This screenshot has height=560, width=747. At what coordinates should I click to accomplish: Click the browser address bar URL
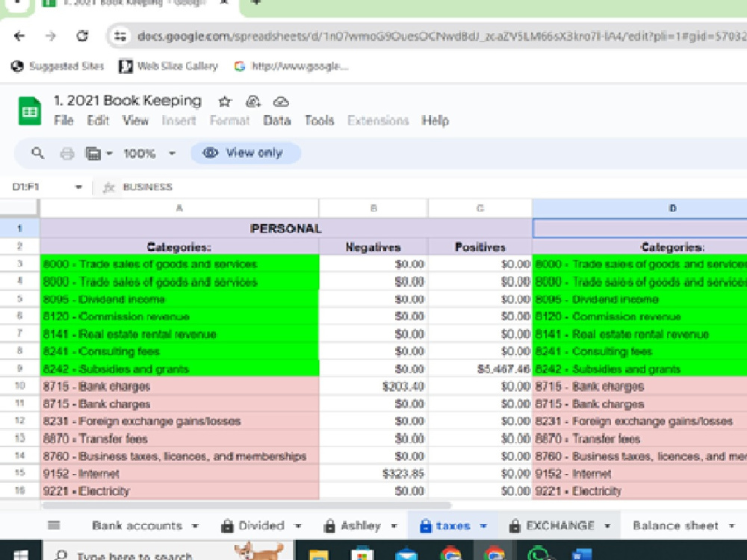point(441,36)
